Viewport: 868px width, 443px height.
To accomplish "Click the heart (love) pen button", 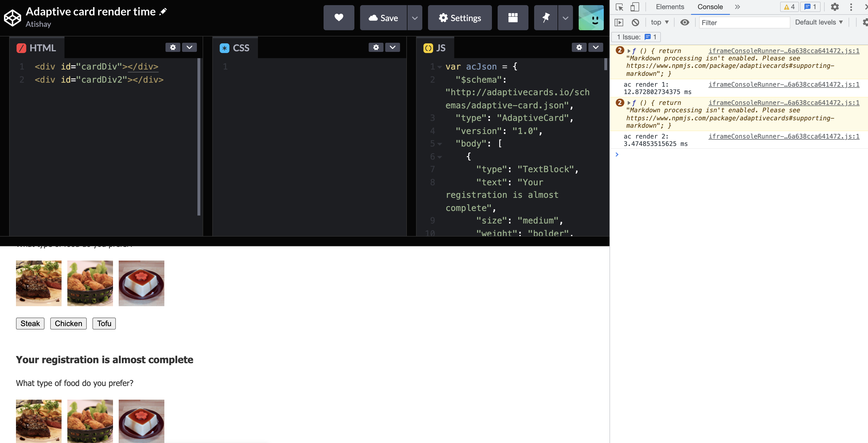I will [339, 17].
